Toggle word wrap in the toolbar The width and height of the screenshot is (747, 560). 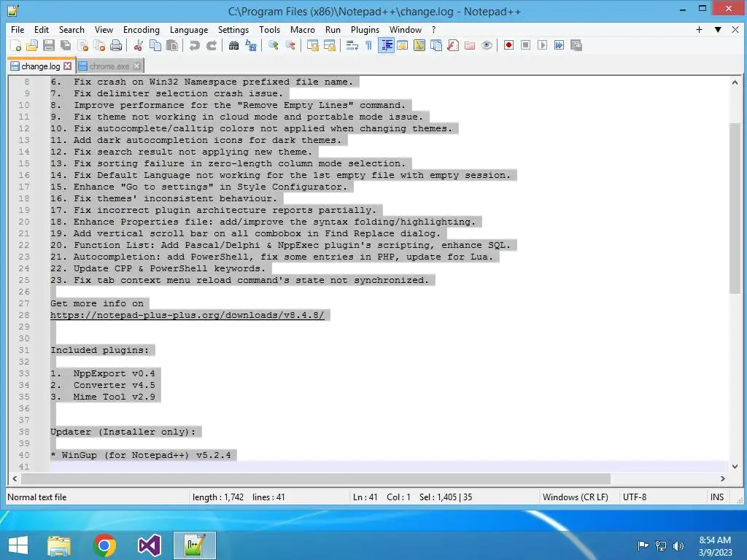pos(352,45)
